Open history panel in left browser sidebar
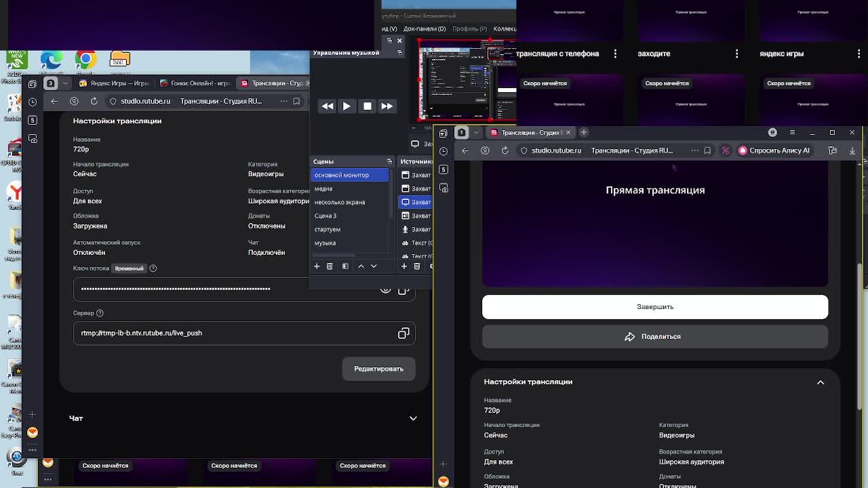The image size is (868, 488). pyautogui.click(x=33, y=102)
